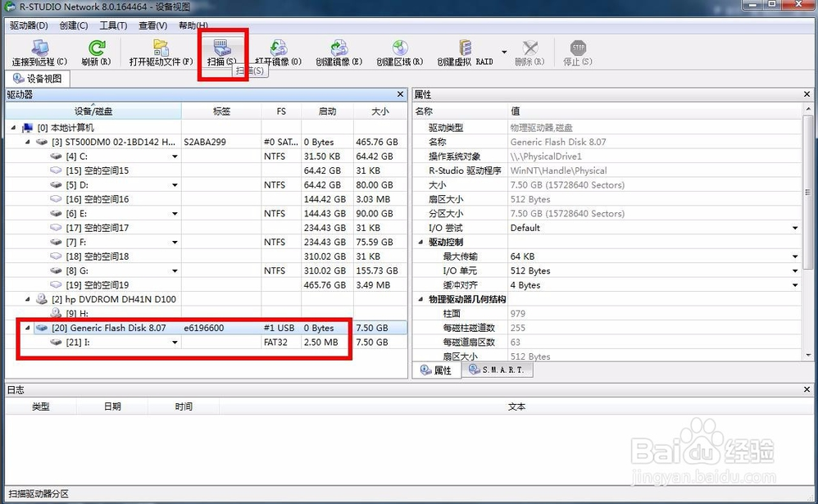Image resolution: width=818 pixels, height=504 pixels.
Task: Open the dropdown arrow for partition C:
Action: coord(175,157)
